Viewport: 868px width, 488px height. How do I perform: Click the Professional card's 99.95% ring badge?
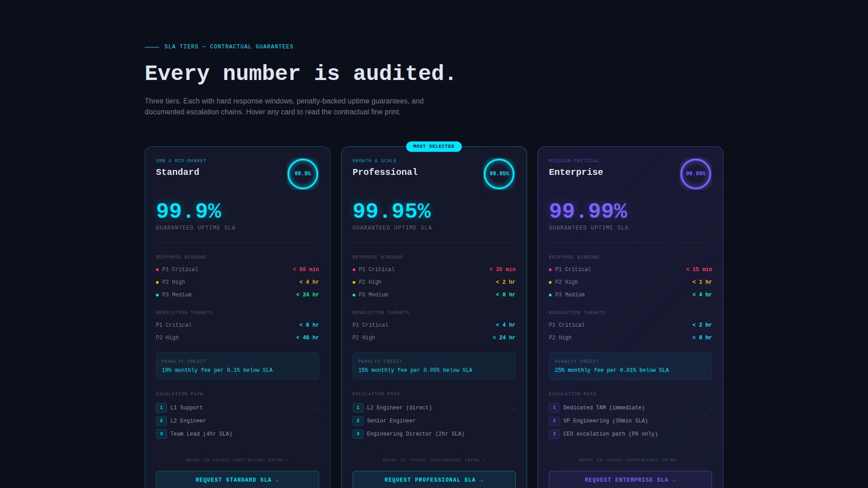[499, 174]
